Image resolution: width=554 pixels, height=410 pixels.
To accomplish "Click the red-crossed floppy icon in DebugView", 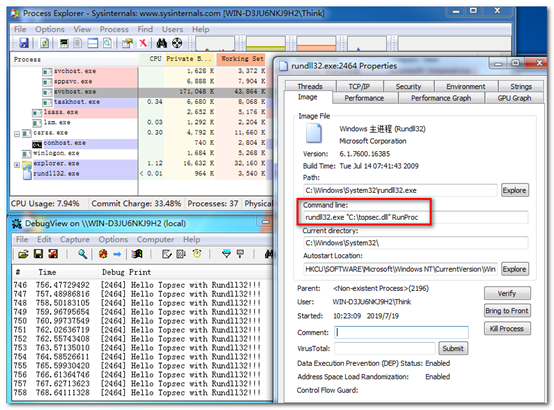I will click(x=53, y=254).
